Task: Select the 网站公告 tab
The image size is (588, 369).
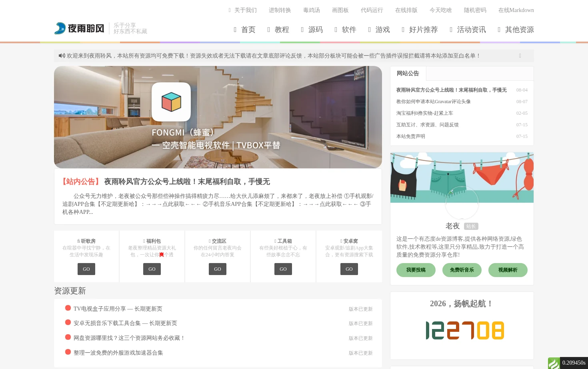Action: point(408,74)
